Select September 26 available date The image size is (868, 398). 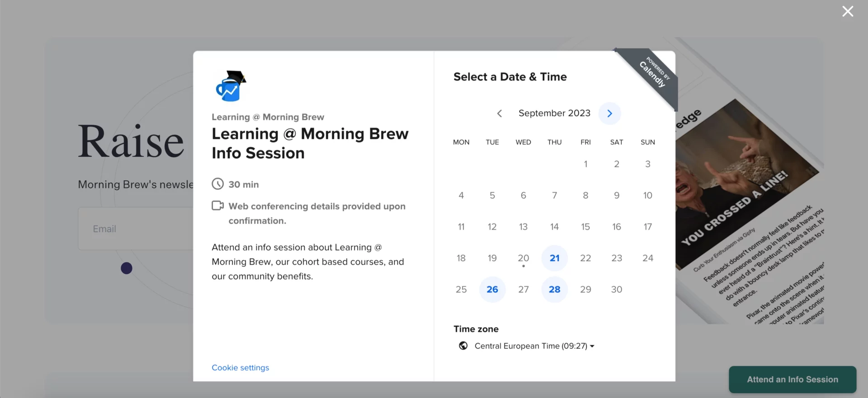[x=492, y=289]
